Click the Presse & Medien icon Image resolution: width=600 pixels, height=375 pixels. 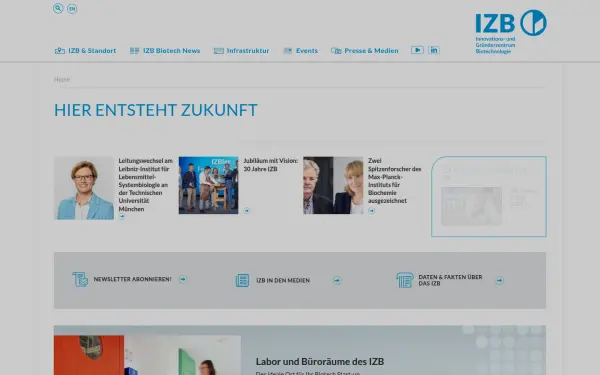336,51
